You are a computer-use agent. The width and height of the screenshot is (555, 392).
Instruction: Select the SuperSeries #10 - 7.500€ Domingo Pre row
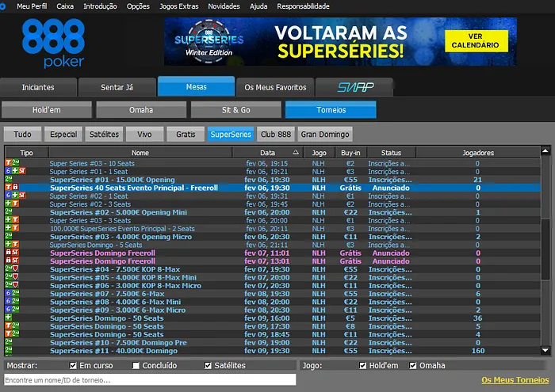273,342
